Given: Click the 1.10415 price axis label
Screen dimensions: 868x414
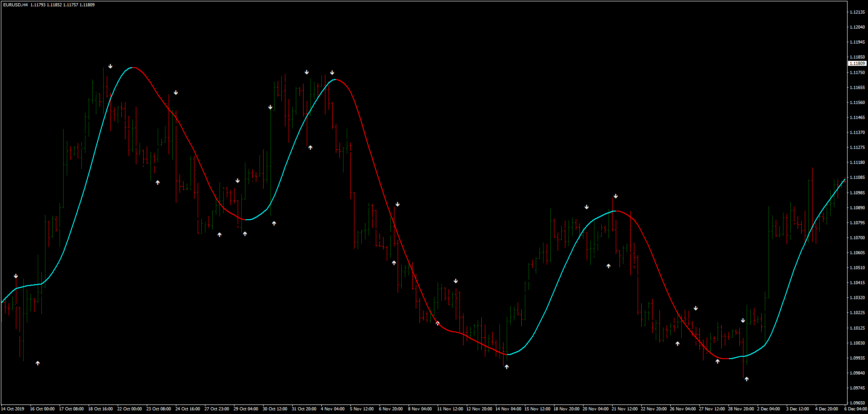Looking at the screenshot, I should 857,283.
